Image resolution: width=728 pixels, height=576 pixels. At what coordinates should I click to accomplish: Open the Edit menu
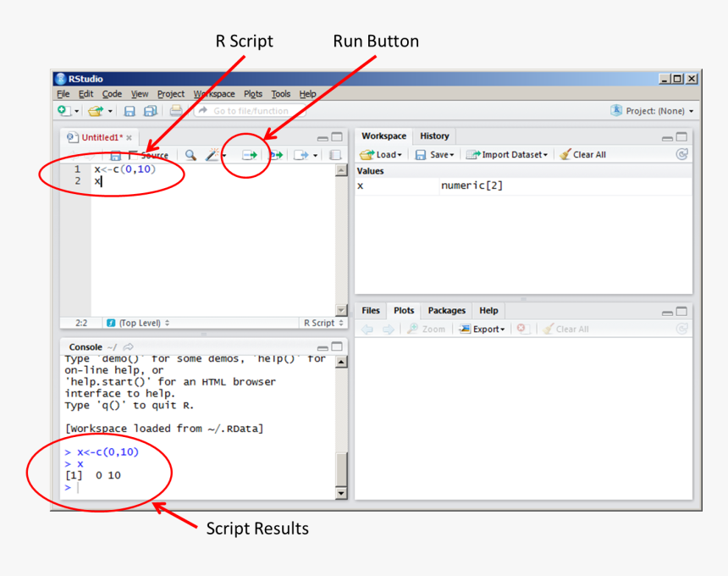(x=85, y=94)
